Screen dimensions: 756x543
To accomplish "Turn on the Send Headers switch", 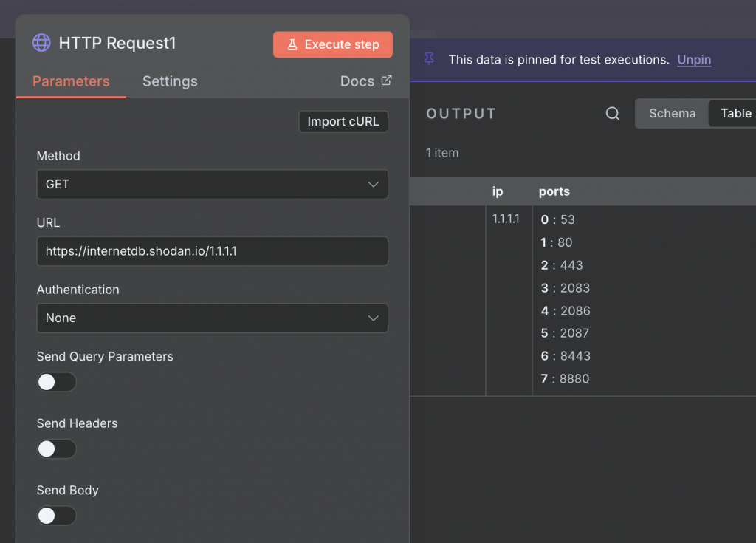I will point(57,448).
